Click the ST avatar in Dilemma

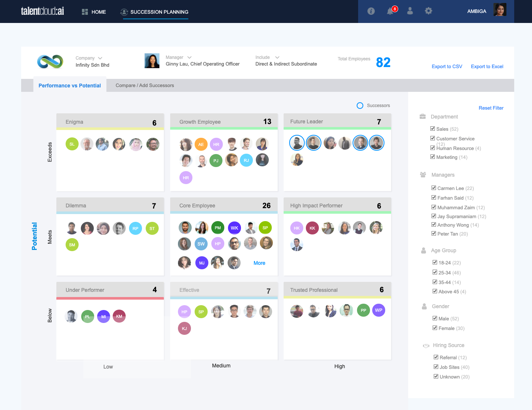[152, 229]
